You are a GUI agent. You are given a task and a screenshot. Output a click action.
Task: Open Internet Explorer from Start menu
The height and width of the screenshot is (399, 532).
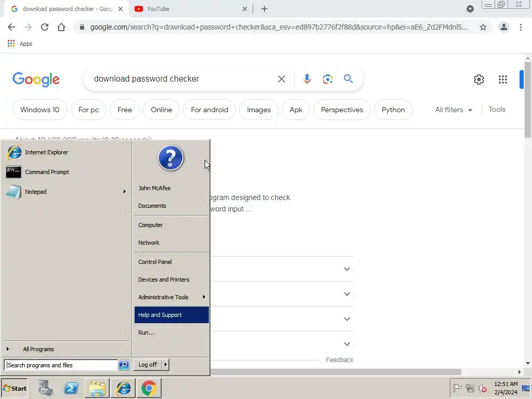tap(66, 152)
